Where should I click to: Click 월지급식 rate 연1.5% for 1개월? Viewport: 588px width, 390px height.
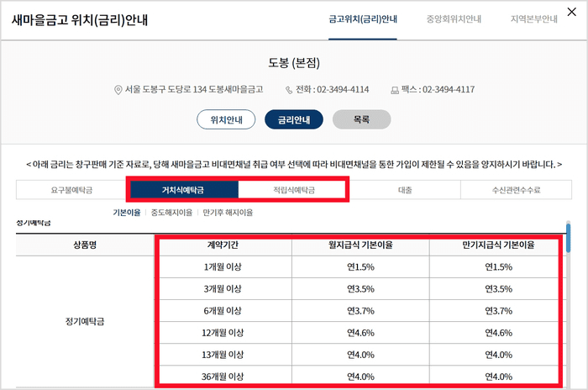click(x=360, y=267)
